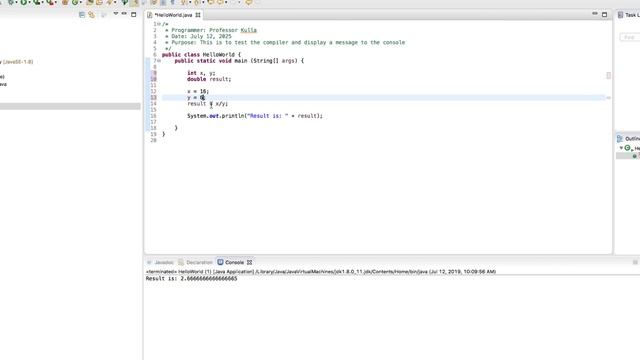Maximize the editor area
The image size is (640, 360).
tap(604, 14)
